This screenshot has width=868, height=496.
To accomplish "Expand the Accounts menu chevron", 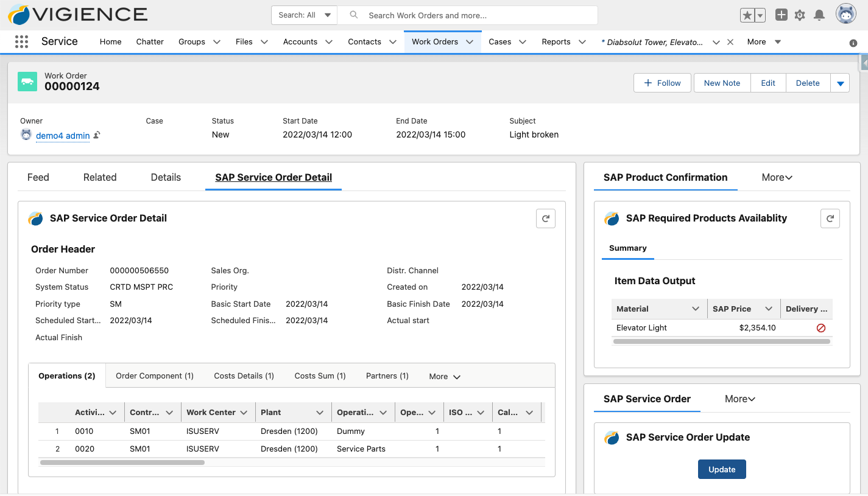I will pyautogui.click(x=329, y=42).
